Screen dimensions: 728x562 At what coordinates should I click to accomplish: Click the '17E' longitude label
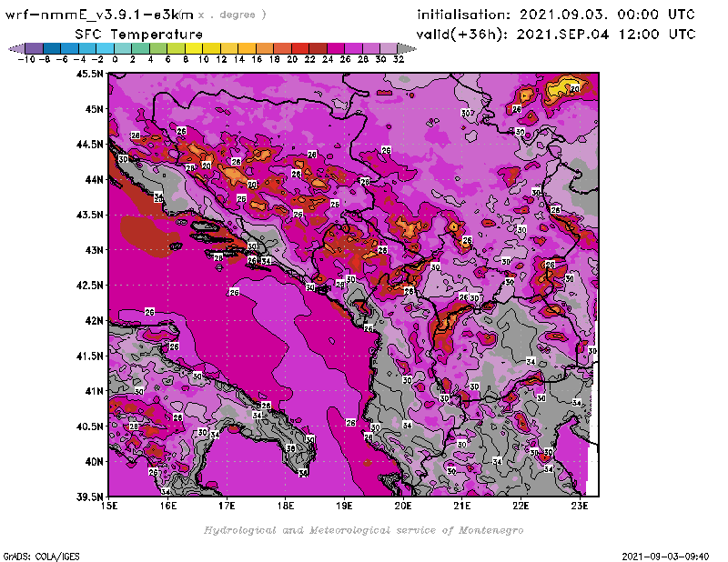pos(227,506)
